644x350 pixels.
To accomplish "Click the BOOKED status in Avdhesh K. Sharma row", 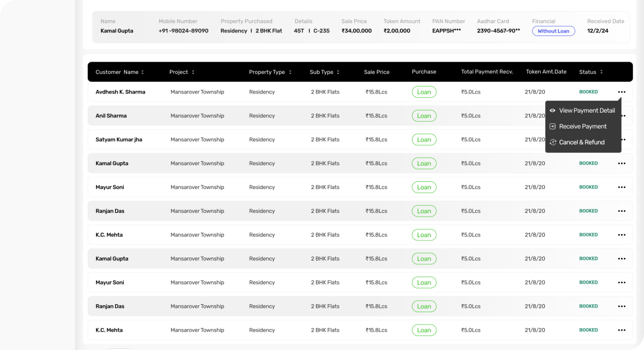I will pos(588,92).
